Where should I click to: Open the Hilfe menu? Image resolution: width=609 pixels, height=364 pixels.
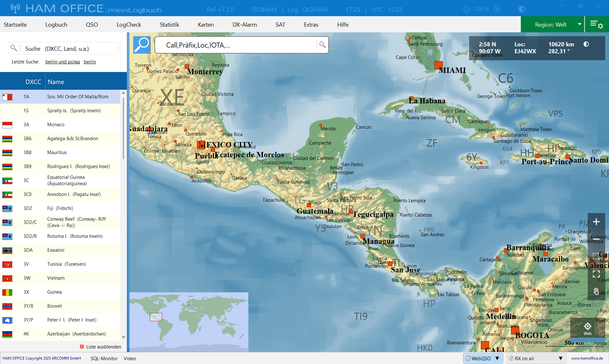(343, 24)
